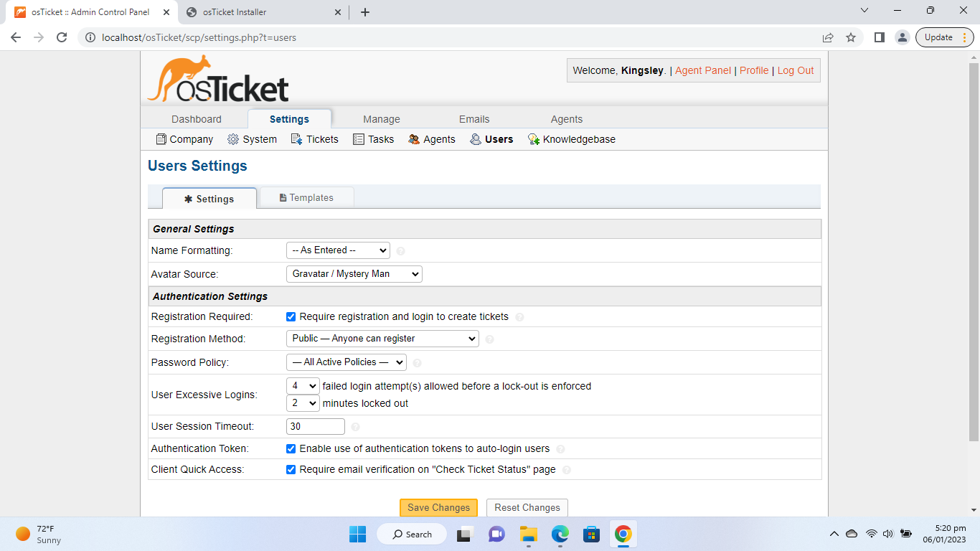The image size is (980, 551).
Task: Open weather widget showing 72°F Sunny
Action: (39, 534)
